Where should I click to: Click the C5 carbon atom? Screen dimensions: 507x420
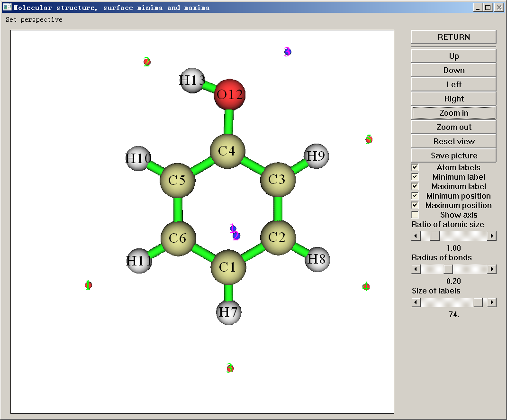click(178, 180)
